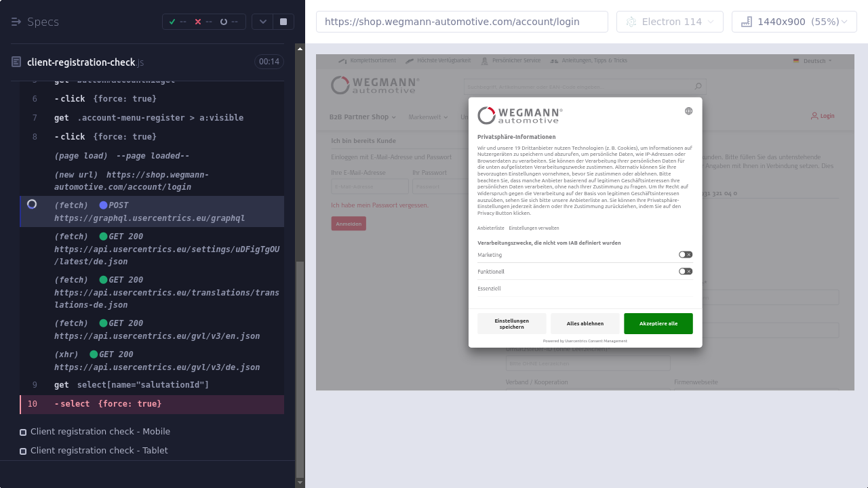Click the globe language icon in consent dialog
The image size is (868, 488).
(x=688, y=111)
